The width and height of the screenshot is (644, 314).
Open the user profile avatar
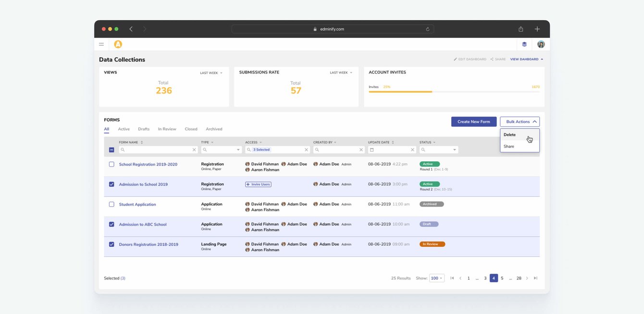click(541, 44)
